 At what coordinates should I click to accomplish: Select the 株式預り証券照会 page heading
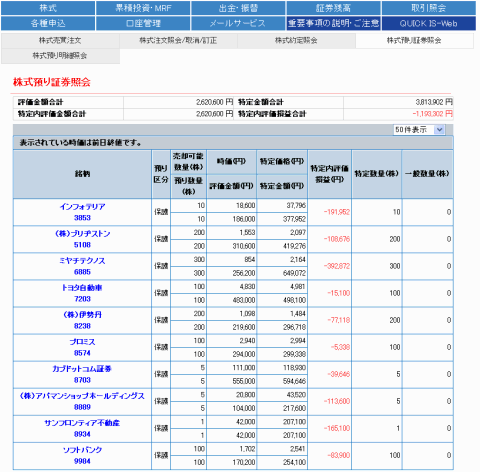click(x=52, y=82)
